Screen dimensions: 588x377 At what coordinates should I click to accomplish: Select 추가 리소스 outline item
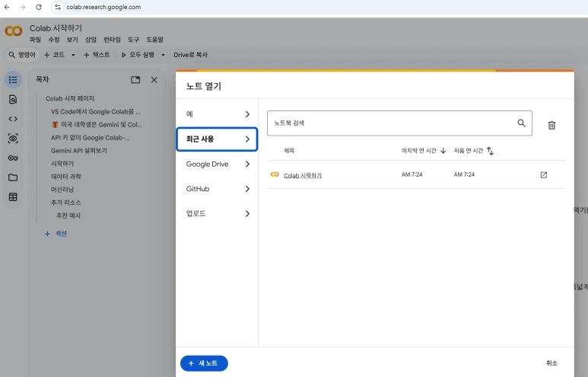pos(65,203)
